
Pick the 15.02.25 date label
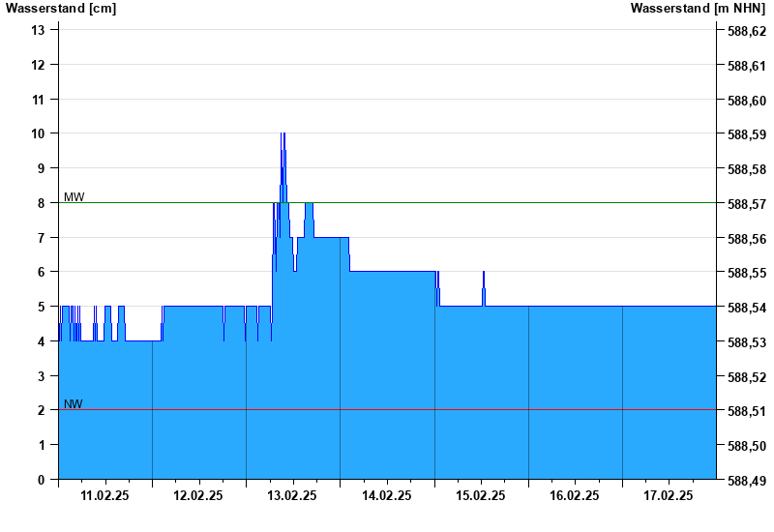click(x=480, y=495)
